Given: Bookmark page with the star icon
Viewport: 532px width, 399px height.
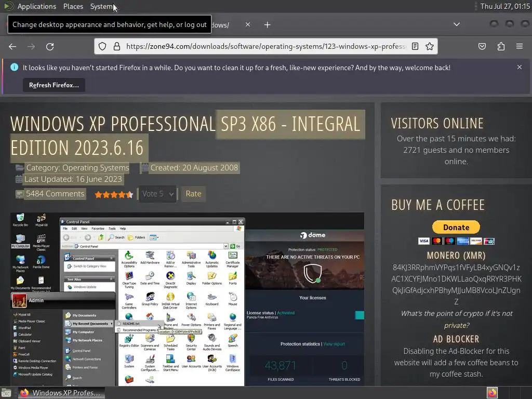Looking at the screenshot, I should pos(430,46).
